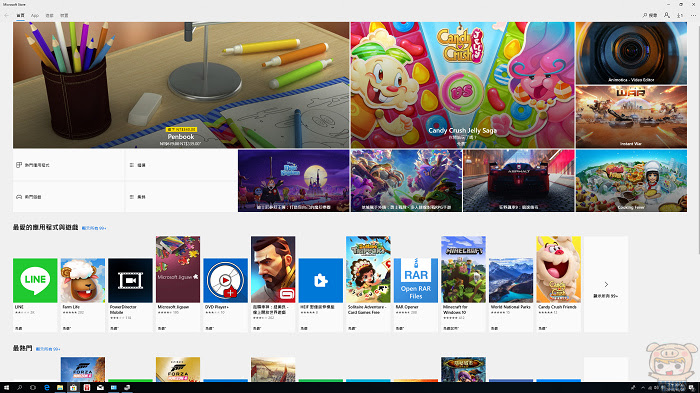This screenshot has height=393, width=700.
Task: Open the downloads and updates icon
Action: [x=680, y=15]
